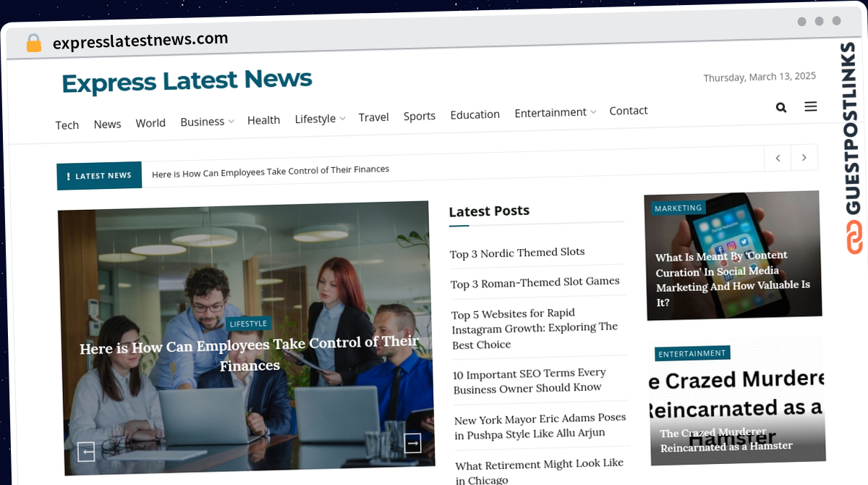868x485 pixels.
Task: Expand the Entertainment menu dropdown arrow
Action: [593, 112]
